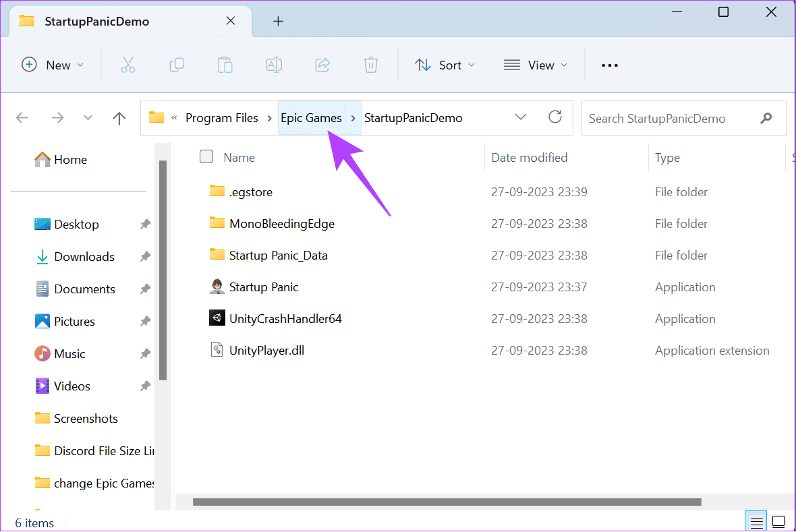Screen dimensions: 796x532
Task: Expand chevron after Program Files breadcrumb
Action: [x=270, y=118]
